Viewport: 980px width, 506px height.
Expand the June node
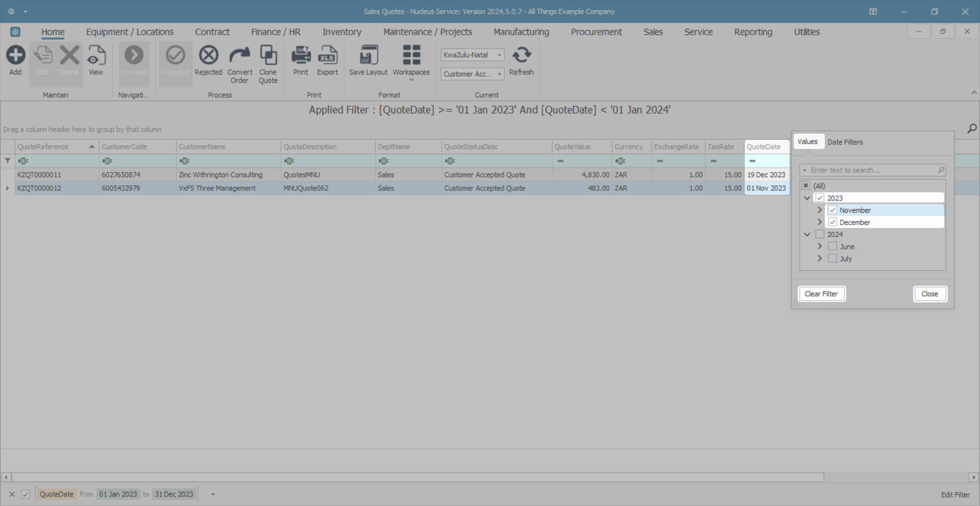tap(820, 246)
